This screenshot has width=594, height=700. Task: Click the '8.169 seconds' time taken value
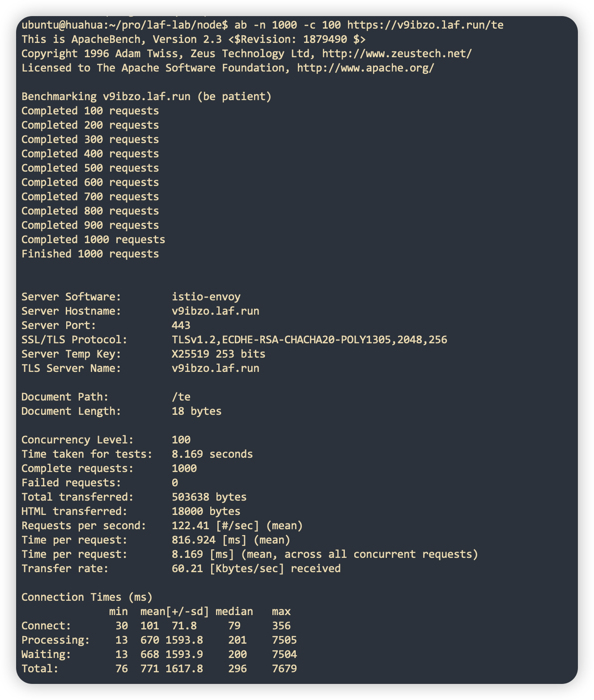pyautogui.click(x=212, y=454)
